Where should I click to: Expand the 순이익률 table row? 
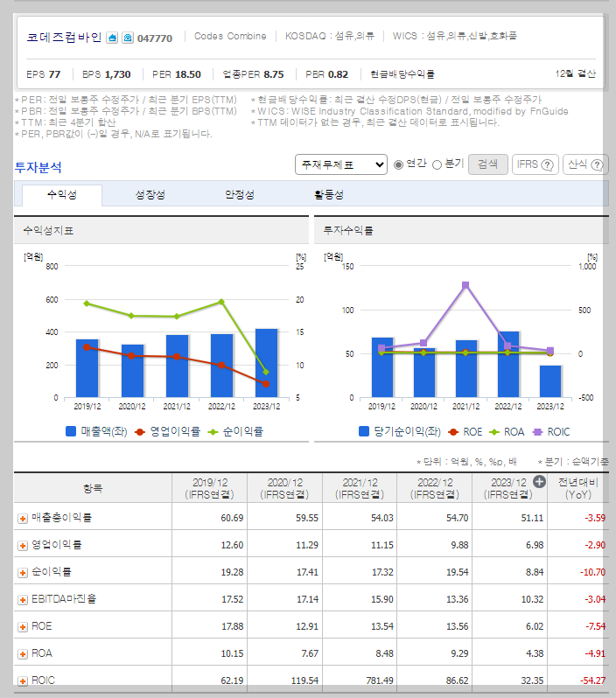22,573
